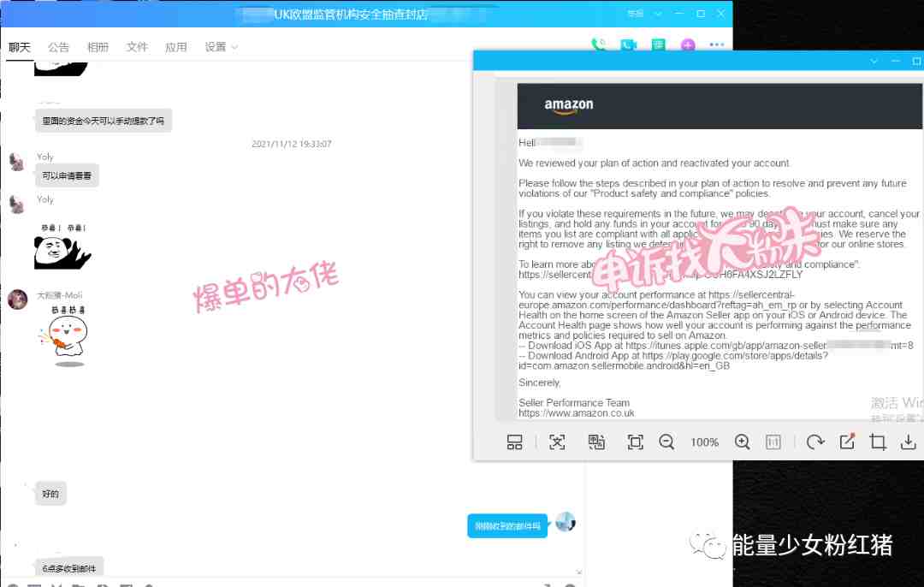Open the image viewer title bar dropdown arrow
This screenshot has height=587, width=924.
pyautogui.click(x=874, y=61)
